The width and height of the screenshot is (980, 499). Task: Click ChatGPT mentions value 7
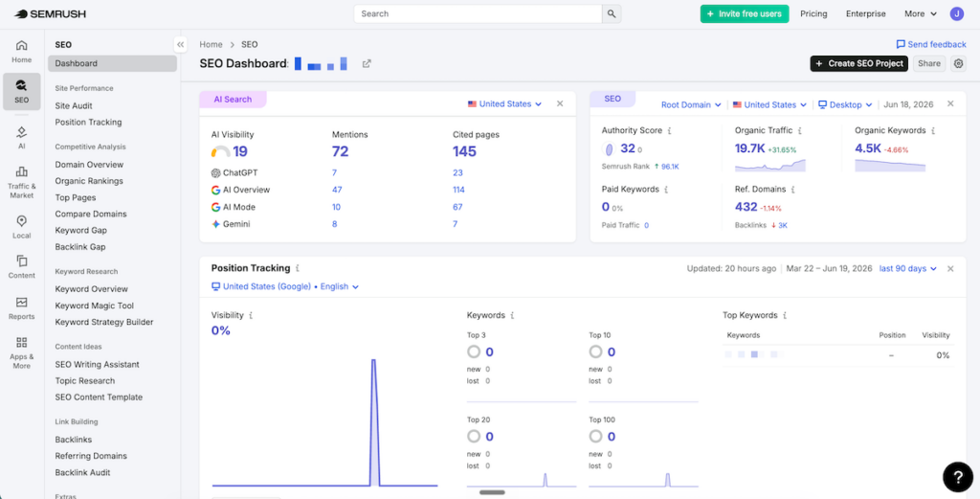(334, 172)
